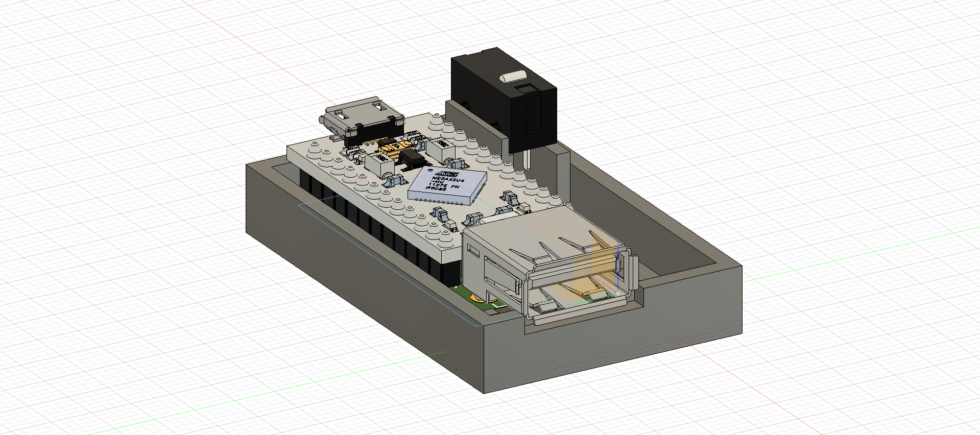980x435 pixels.
Task: Select the white actuator on the switch
Action: click(513, 77)
